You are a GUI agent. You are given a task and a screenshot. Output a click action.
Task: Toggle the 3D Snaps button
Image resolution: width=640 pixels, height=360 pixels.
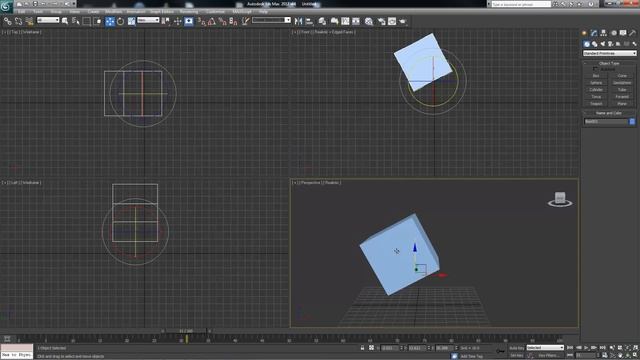coord(201,21)
